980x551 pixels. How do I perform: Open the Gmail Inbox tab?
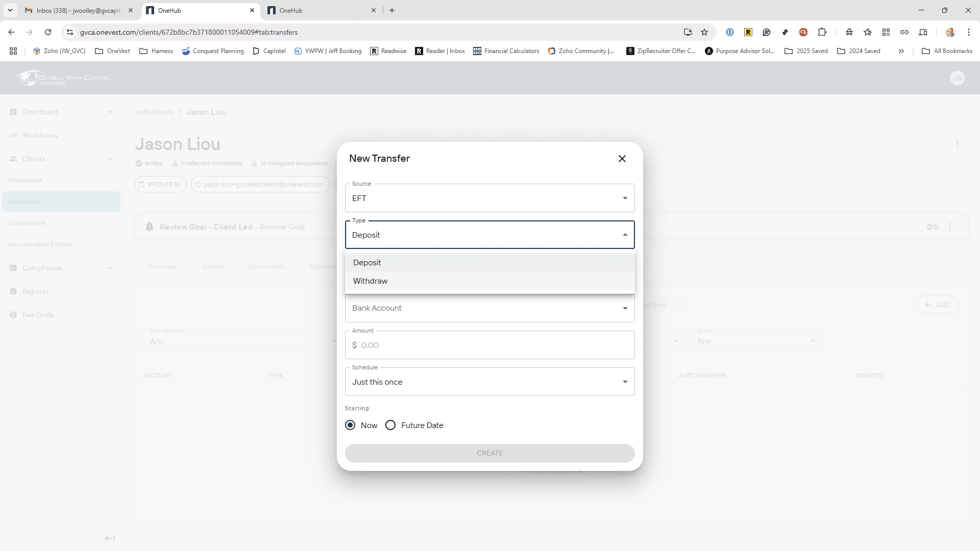[x=79, y=10]
